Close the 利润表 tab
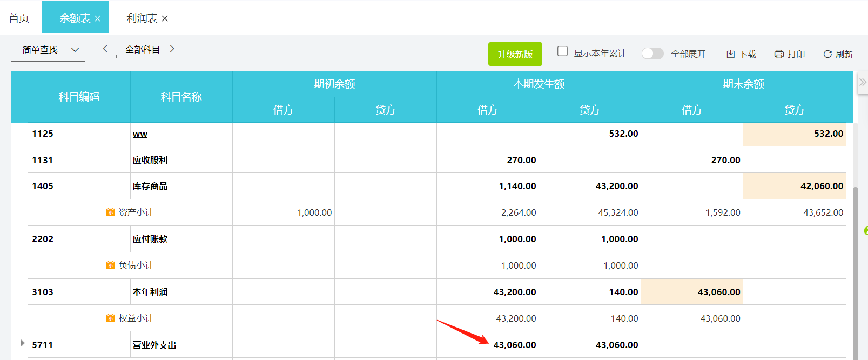Image resolution: width=868 pixels, height=360 pixels. tap(165, 18)
